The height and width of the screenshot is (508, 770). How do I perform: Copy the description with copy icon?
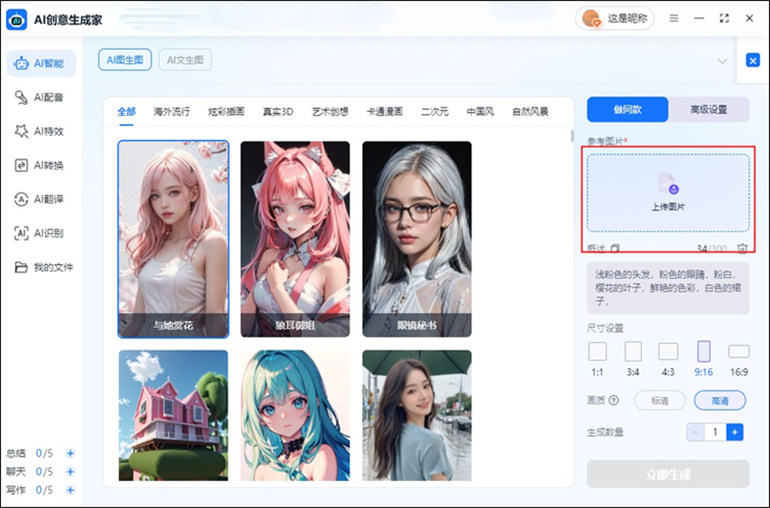(615, 248)
